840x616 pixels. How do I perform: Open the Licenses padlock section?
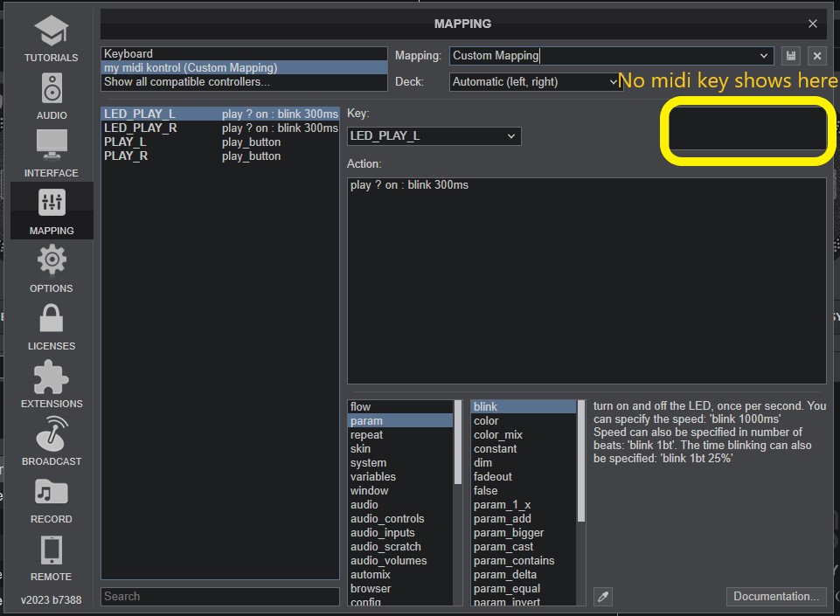[52, 327]
